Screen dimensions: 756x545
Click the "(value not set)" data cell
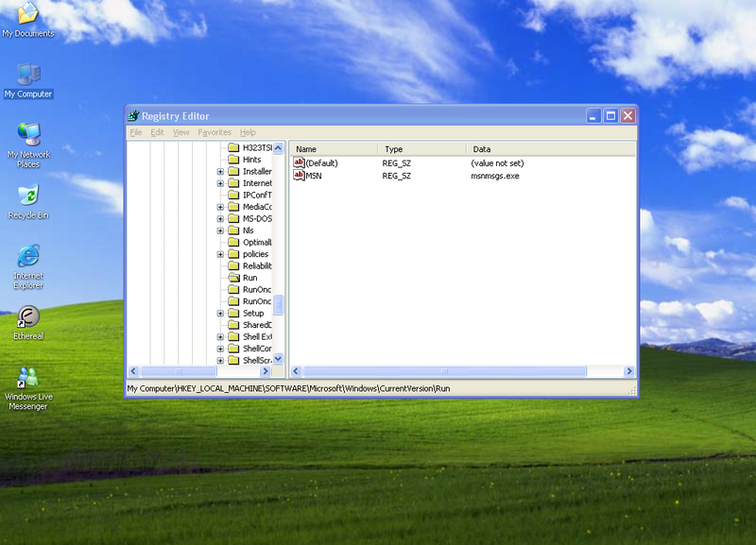[x=497, y=162]
